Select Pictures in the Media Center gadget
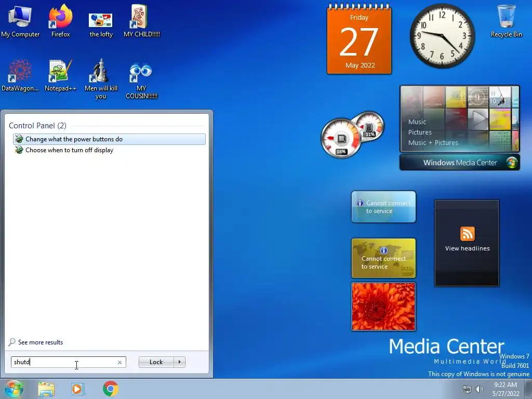The height and width of the screenshot is (399, 532). (x=420, y=132)
